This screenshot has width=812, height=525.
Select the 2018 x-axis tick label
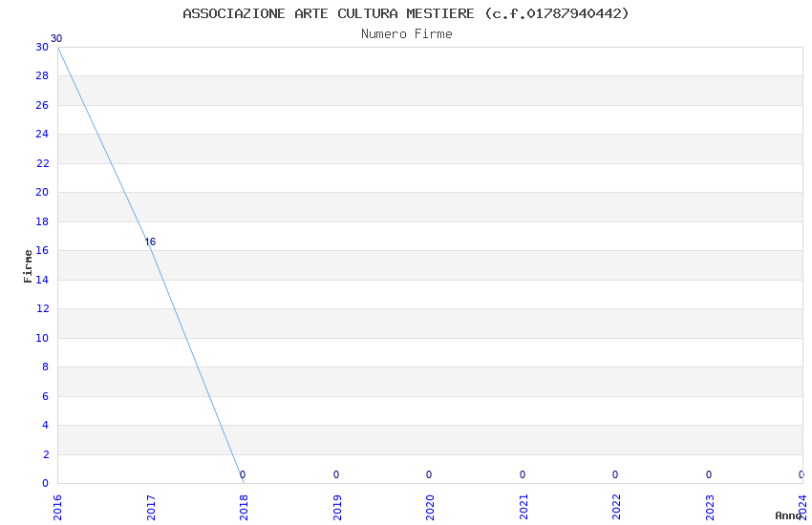[244, 508]
